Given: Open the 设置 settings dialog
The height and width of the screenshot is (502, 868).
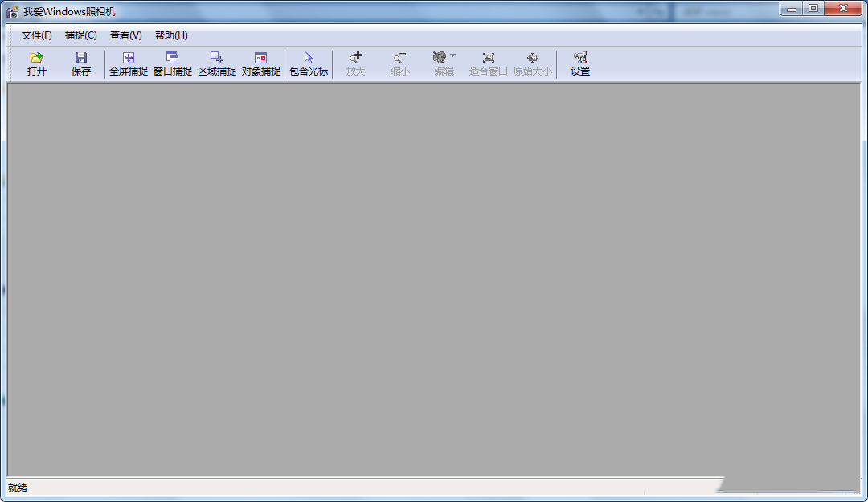Looking at the screenshot, I should tap(580, 64).
